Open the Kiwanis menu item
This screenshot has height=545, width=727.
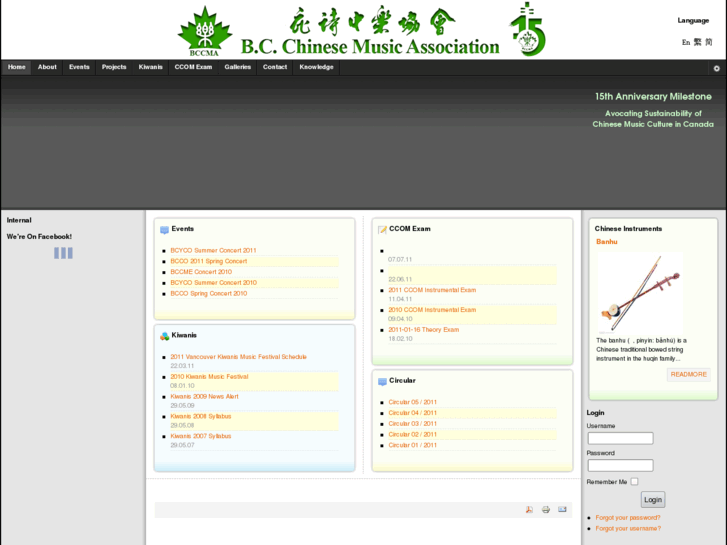[151, 67]
